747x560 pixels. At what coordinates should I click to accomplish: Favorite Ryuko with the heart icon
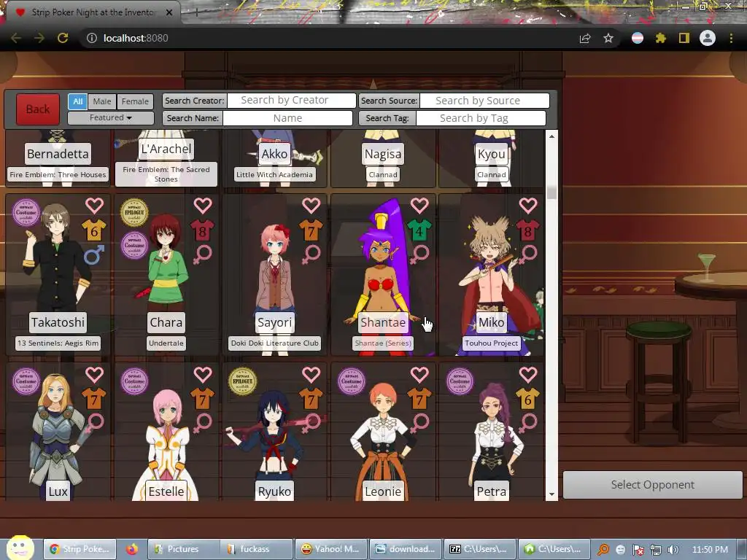[x=311, y=375]
